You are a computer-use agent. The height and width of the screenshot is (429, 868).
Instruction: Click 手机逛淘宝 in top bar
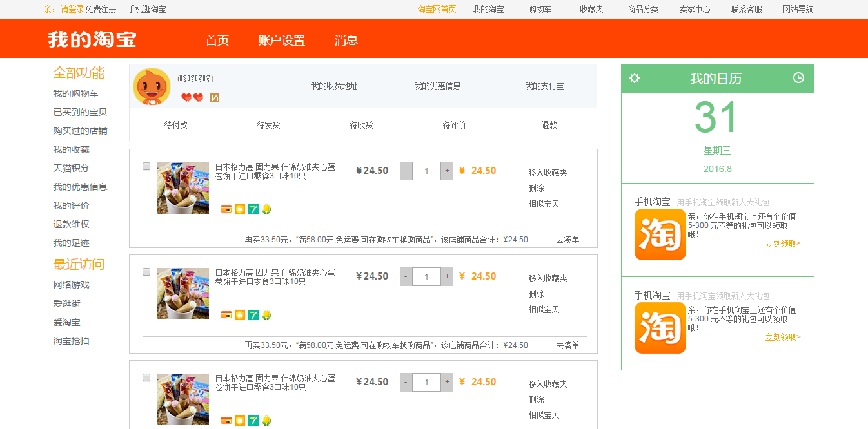[146, 9]
